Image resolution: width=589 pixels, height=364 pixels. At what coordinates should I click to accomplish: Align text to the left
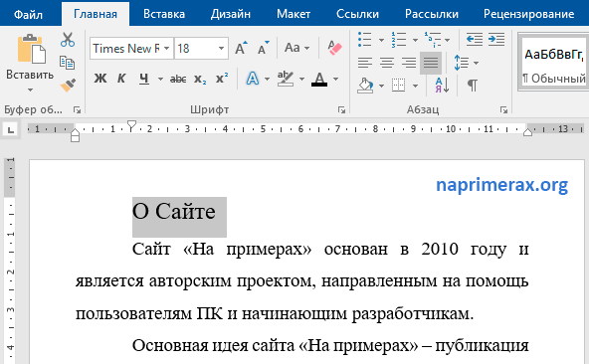click(365, 63)
